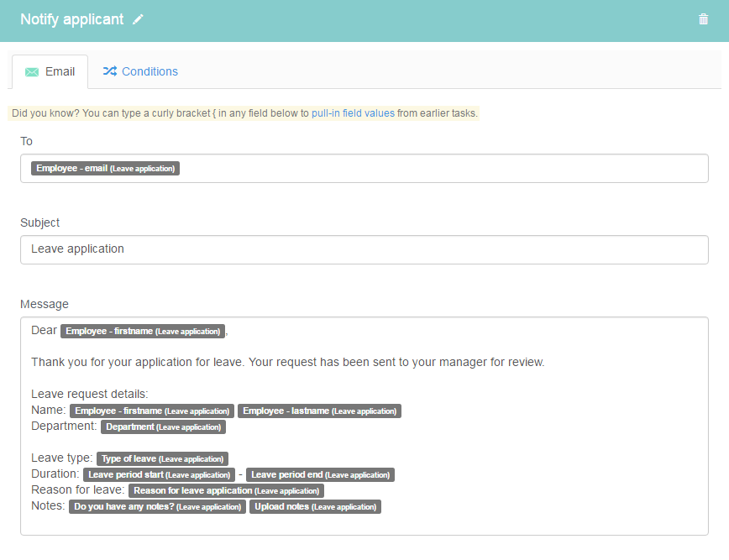Click the Thank you for your application sentence
This screenshot has height=560, width=729.
point(288,362)
